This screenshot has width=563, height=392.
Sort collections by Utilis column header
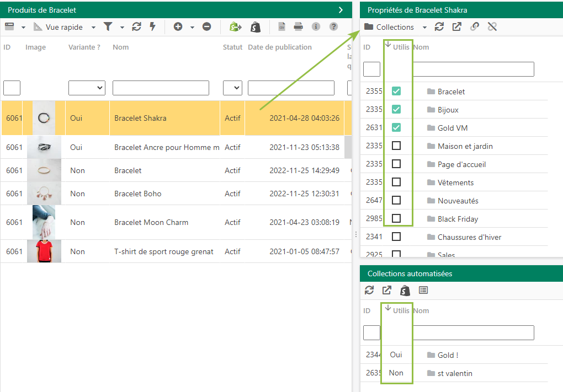click(x=401, y=47)
